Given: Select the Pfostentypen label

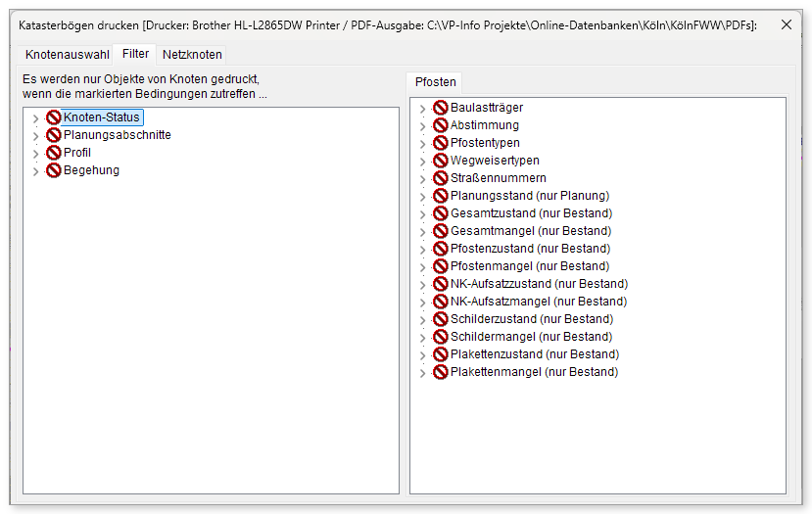Looking at the screenshot, I should coord(485,143).
